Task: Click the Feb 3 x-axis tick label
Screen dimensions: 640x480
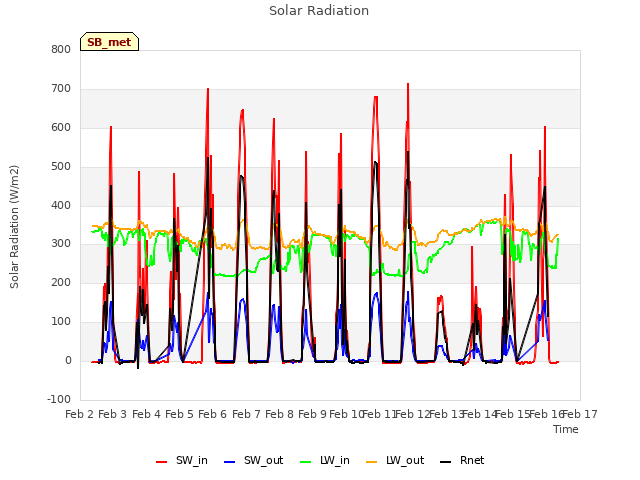Action: click(x=113, y=414)
